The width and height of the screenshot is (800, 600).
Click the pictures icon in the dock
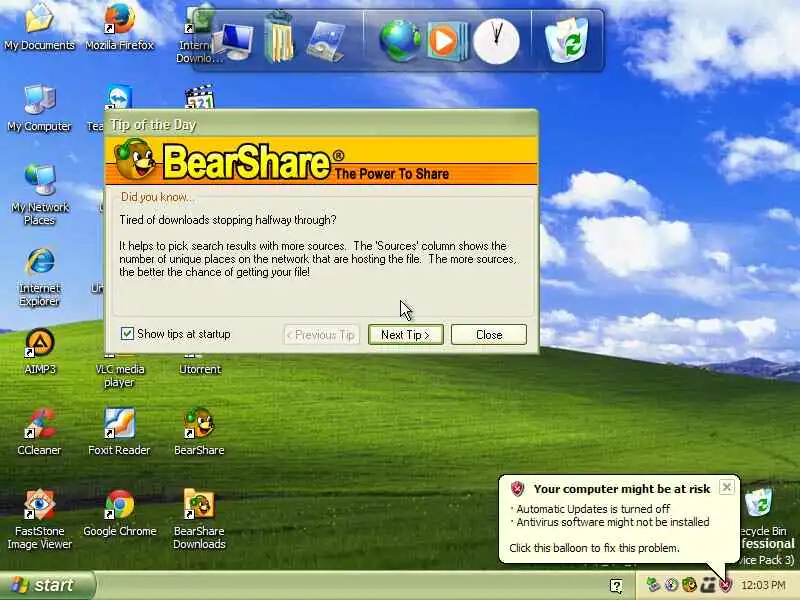(326, 42)
